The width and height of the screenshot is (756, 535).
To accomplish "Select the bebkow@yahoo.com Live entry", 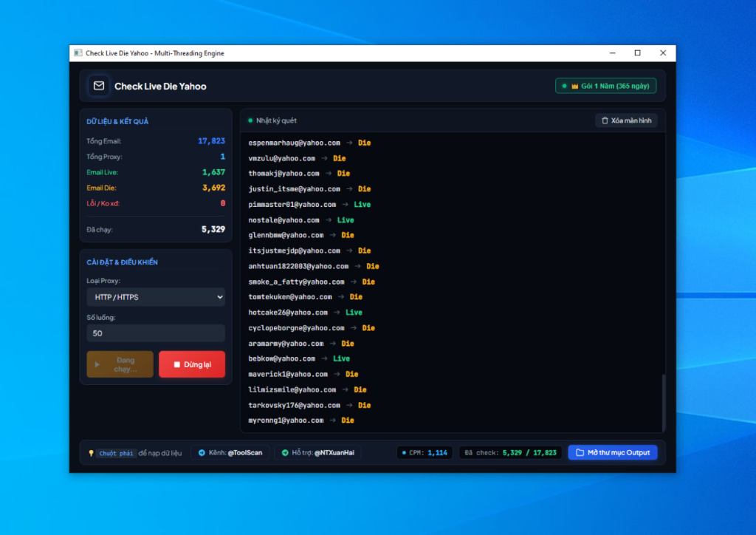I will [x=299, y=358].
